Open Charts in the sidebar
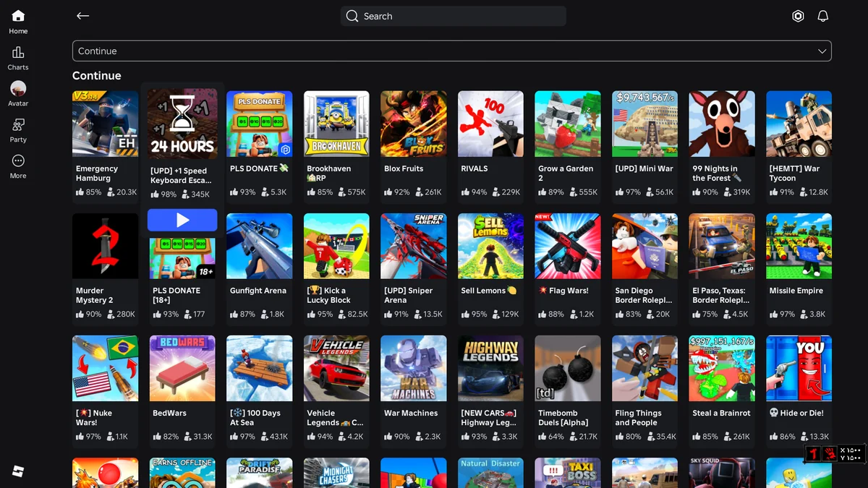Viewport: 868px width, 488px height. [x=18, y=58]
